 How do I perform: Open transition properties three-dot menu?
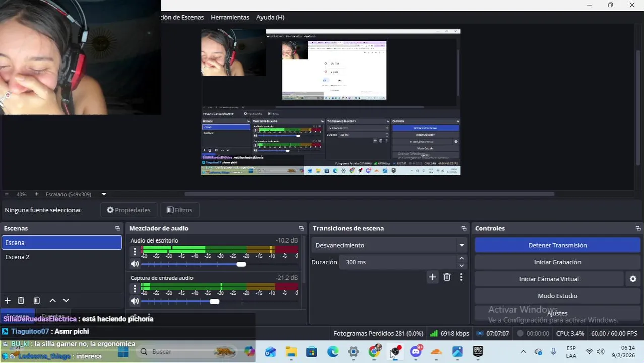tap(461, 277)
